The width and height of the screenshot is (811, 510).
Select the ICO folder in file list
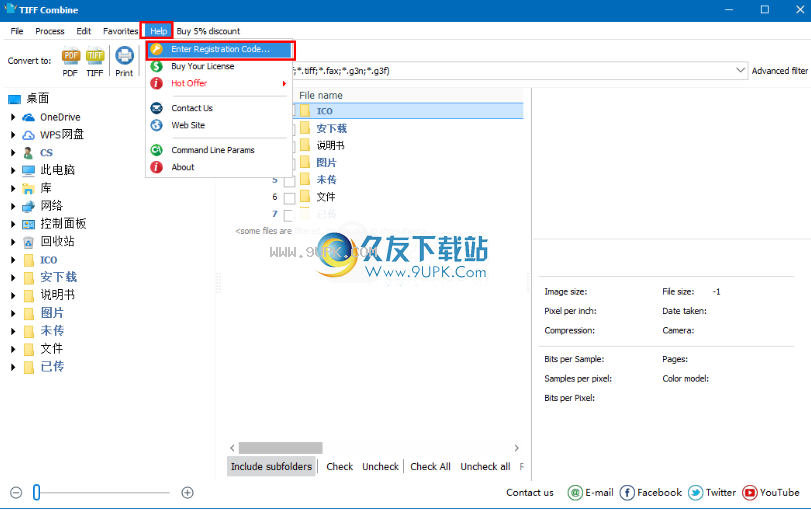pyautogui.click(x=324, y=111)
